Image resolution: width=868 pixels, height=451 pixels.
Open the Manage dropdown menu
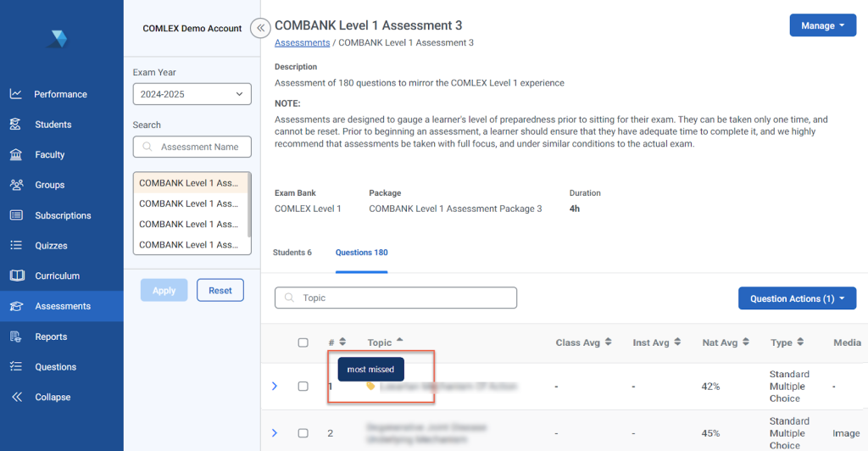pos(822,25)
